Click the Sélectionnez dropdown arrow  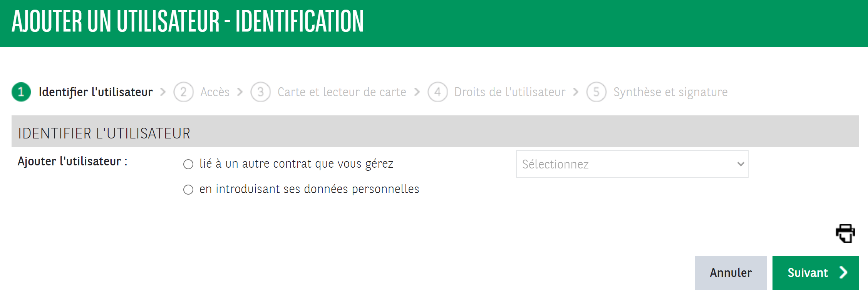click(740, 164)
